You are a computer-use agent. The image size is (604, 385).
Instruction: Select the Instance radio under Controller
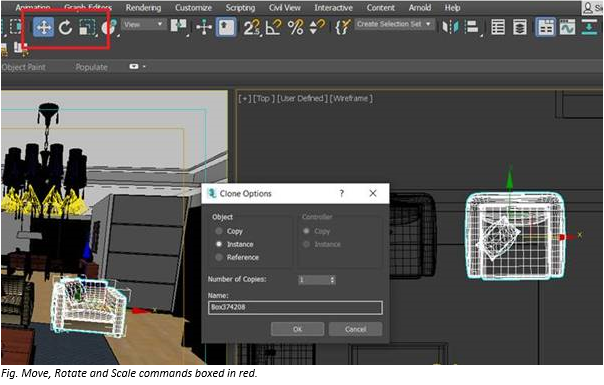306,244
